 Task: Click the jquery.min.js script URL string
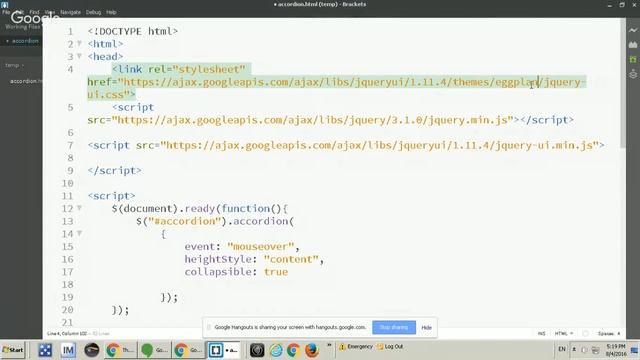312,120
